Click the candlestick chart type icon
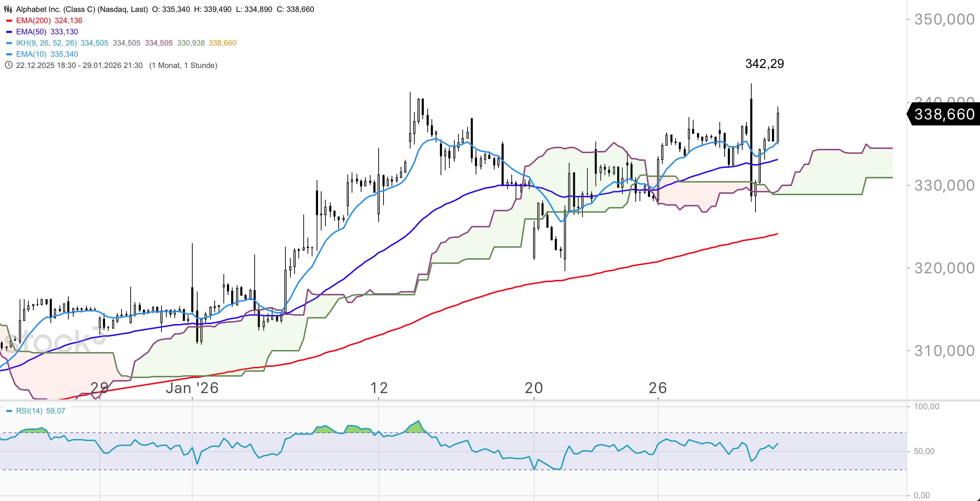This screenshot has width=980, height=501. [x=8, y=9]
